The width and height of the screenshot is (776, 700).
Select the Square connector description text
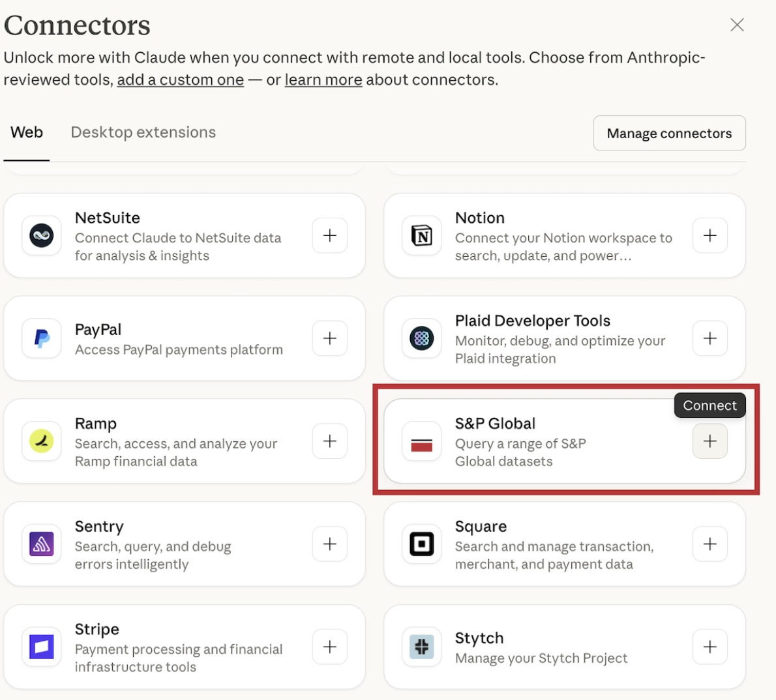pos(554,555)
